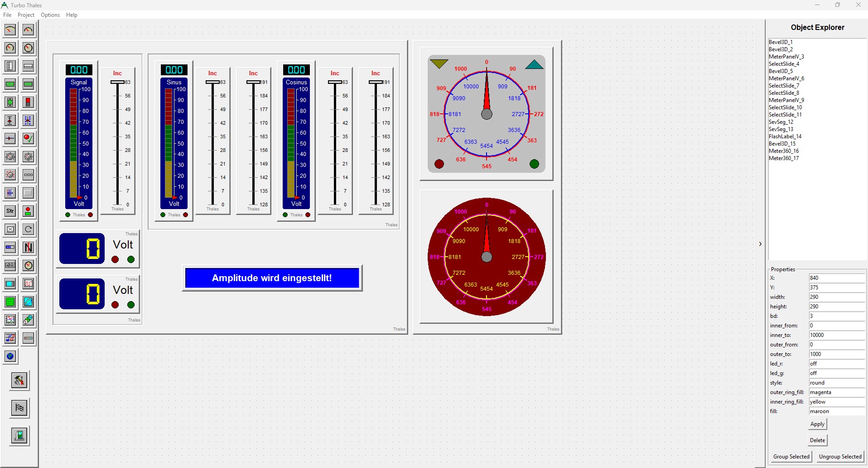
Task: Select the compass needle tool
Action: (x=28, y=248)
